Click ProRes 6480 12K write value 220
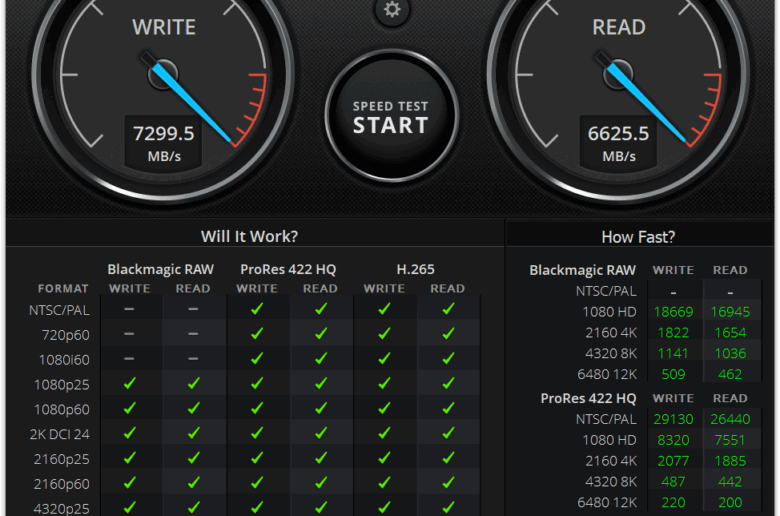This screenshot has width=780, height=516. tap(674, 503)
